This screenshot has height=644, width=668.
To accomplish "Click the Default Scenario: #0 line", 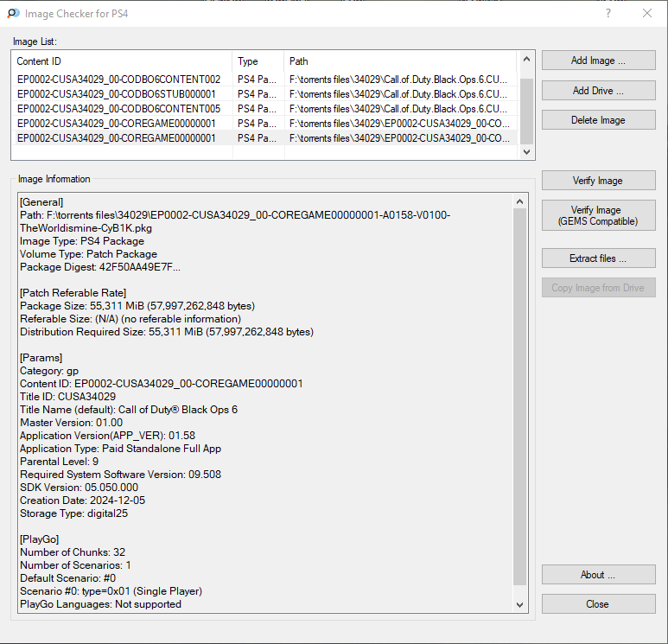I will [67, 578].
